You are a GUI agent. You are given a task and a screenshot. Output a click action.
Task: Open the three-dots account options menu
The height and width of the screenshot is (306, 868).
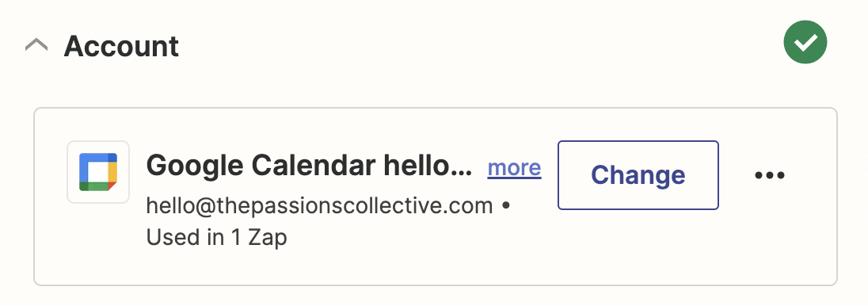770,175
